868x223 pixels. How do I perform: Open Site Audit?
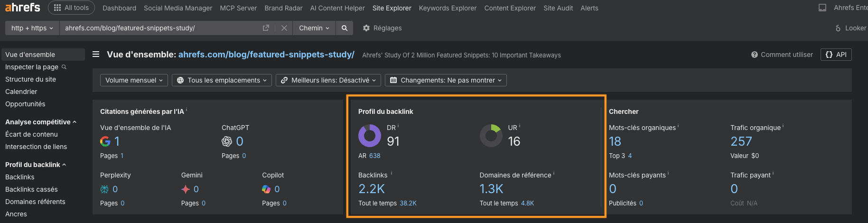(558, 8)
